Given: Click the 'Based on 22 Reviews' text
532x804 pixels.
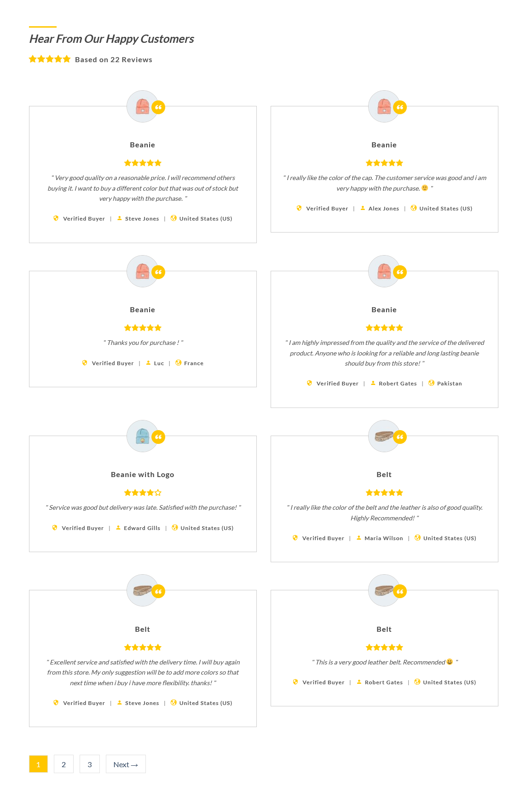Looking at the screenshot, I should 114,60.
